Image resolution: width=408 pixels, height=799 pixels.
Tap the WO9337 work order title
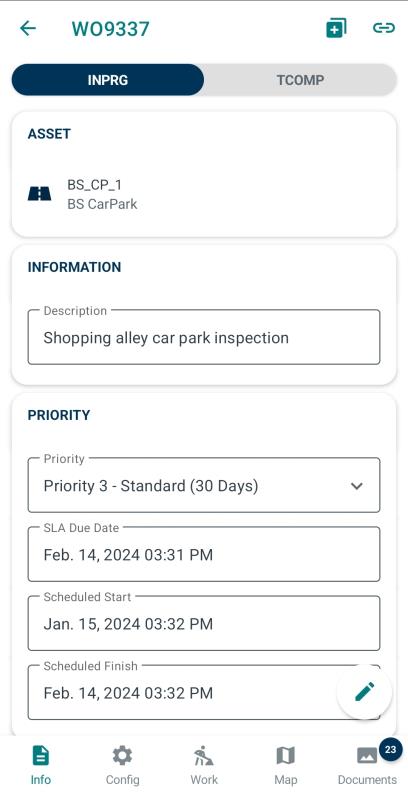(x=111, y=29)
